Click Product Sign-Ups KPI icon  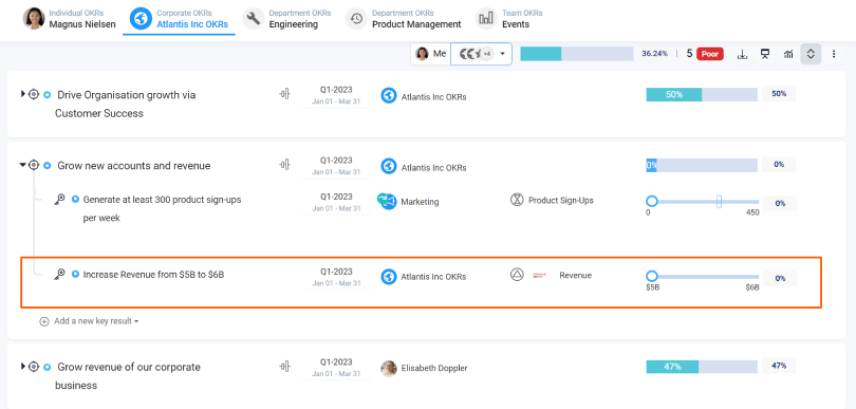coord(517,200)
